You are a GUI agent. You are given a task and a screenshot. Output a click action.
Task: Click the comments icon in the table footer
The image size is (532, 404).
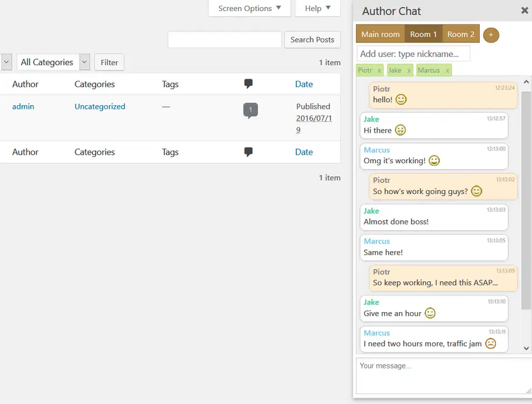click(x=249, y=152)
